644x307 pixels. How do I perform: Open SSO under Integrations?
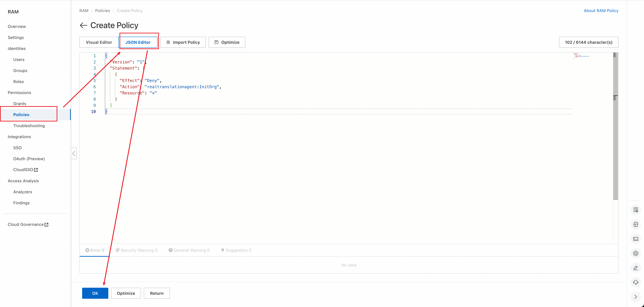pos(18,148)
